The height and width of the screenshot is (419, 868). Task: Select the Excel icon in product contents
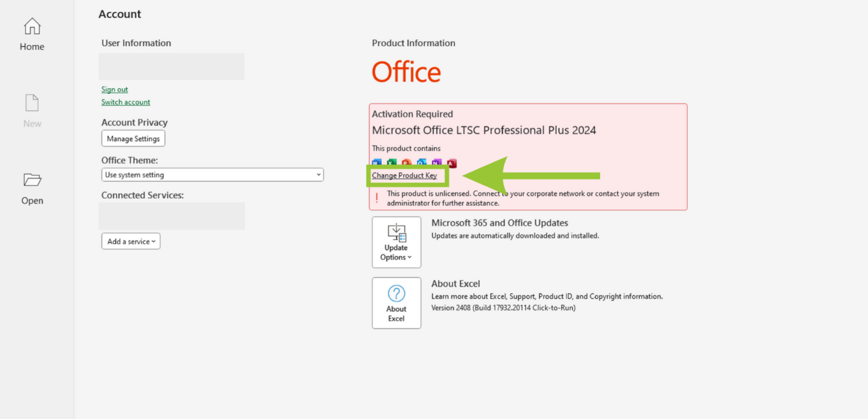(x=391, y=163)
